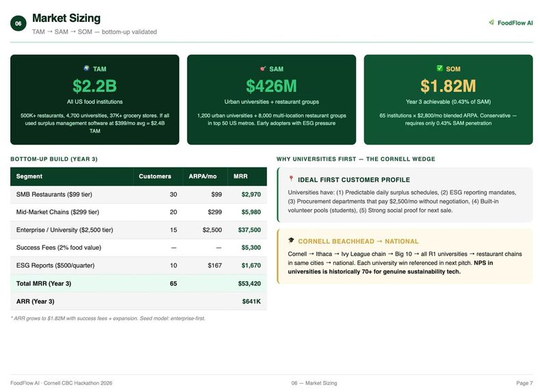Screen dimensions: 540x392
Task: Click the SAM description '1,200 urban universities'
Action: click(272, 120)
